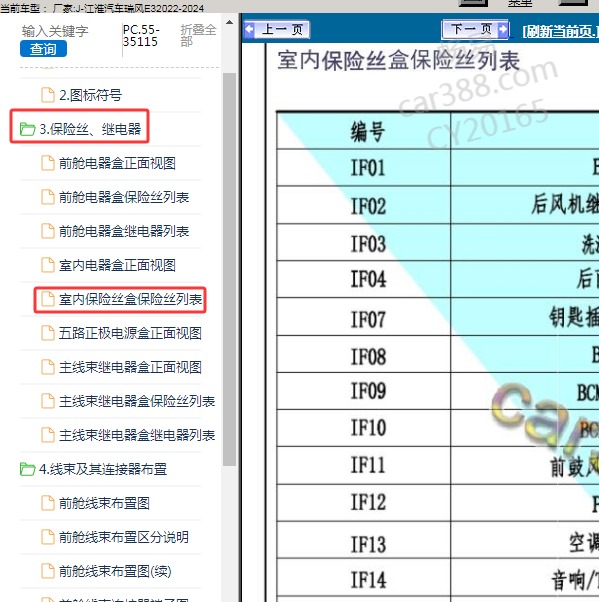Select fuse row IF11
The height and width of the screenshot is (602, 599).
[x=438, y=465]
